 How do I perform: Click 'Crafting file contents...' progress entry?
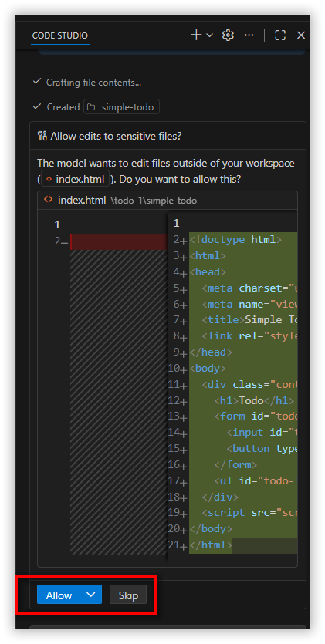pyautogui.click(x=93, y=83)
